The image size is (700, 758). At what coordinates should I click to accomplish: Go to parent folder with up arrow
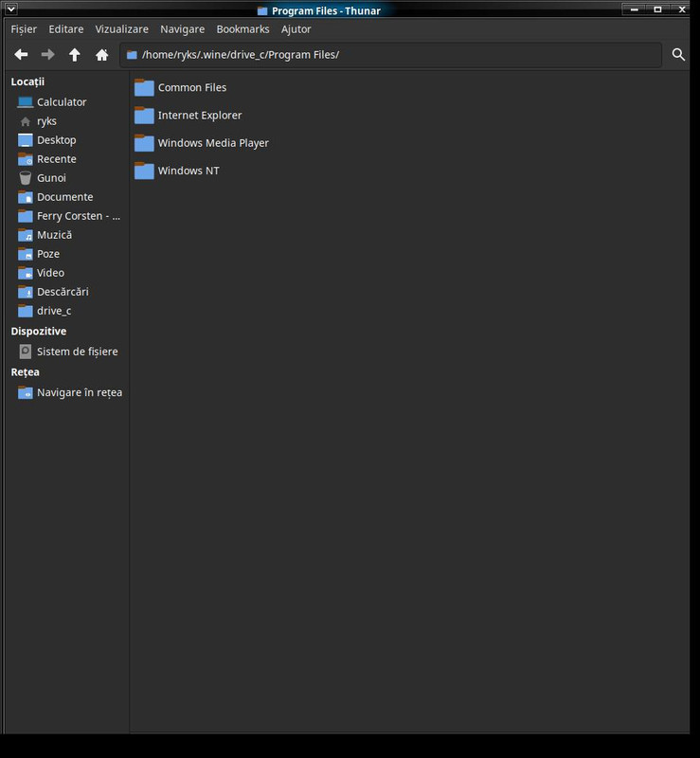[75, 55]
